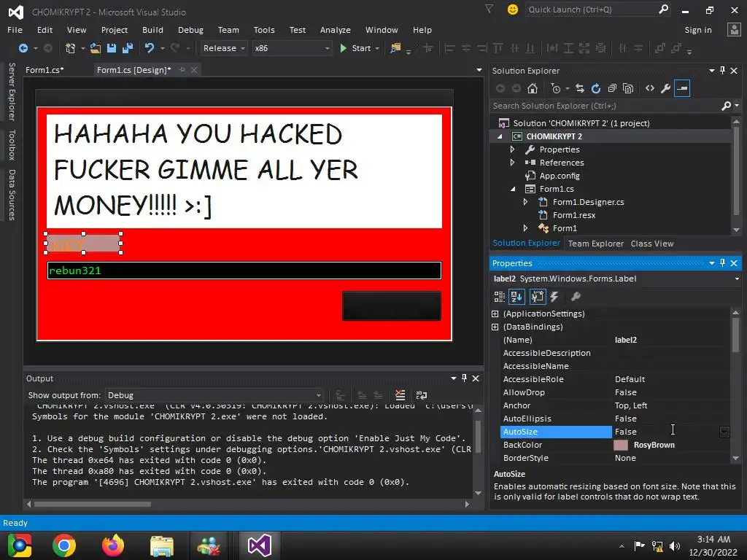This screenshot has width=747, height=560.
Task: Refresh the Solution Explorer
Action: 596,88
